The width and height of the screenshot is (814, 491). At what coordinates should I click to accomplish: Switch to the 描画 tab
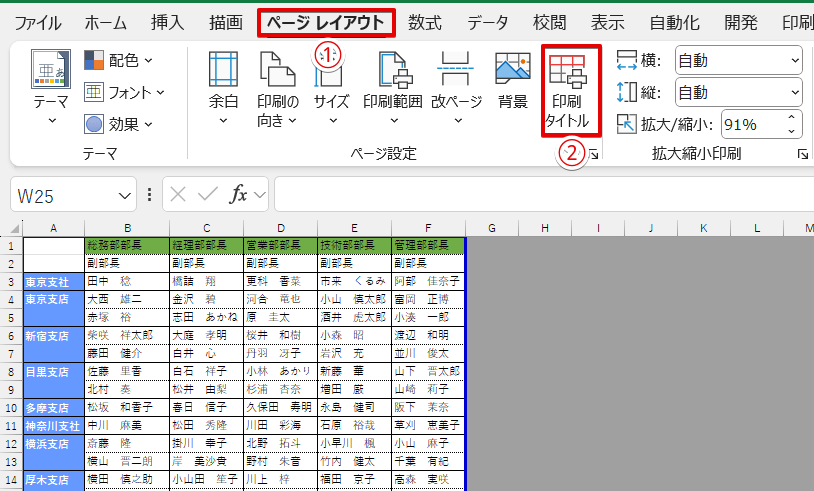[x=225, y=23]
